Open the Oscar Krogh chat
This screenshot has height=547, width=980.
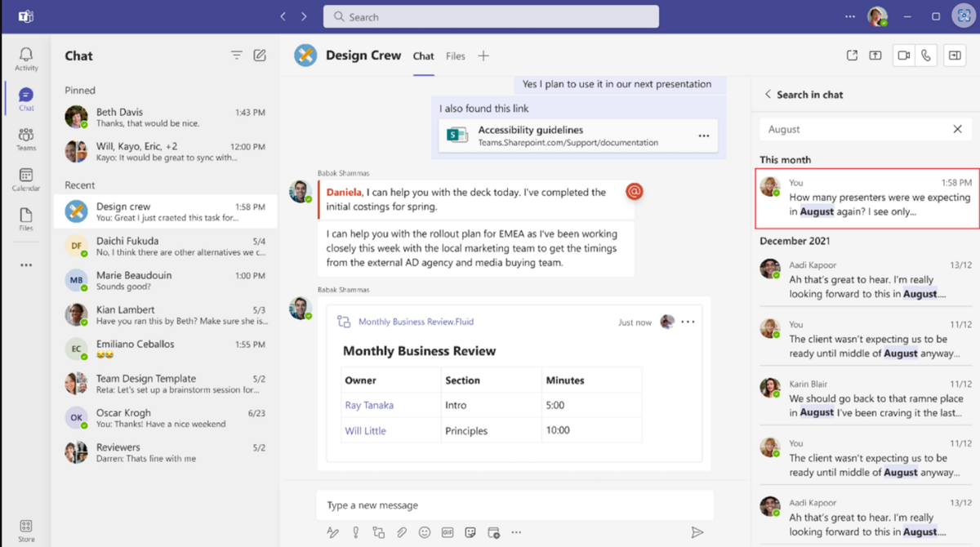[165, 417]
